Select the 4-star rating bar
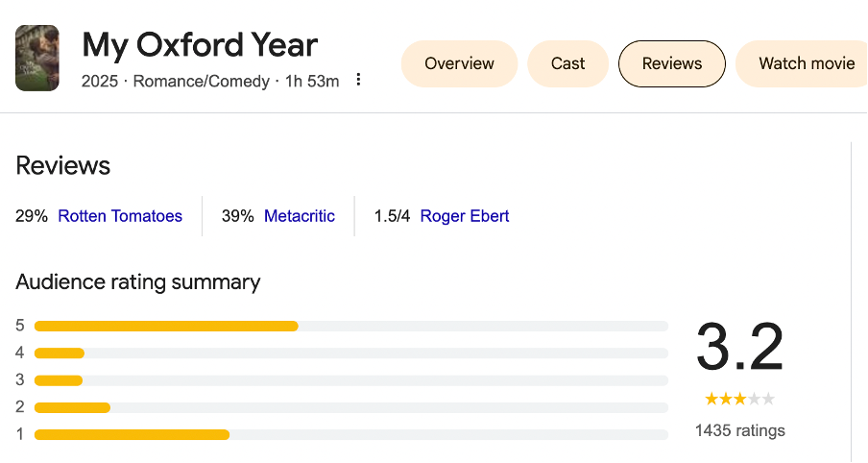Screen dimensions: 868x463 click(x=350, y=353)
